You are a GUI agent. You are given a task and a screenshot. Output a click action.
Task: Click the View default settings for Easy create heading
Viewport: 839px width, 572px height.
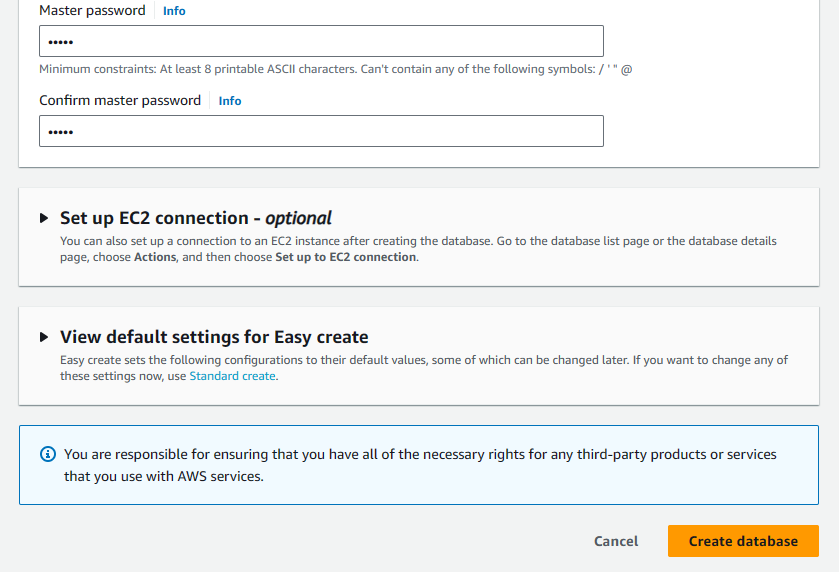214,337
